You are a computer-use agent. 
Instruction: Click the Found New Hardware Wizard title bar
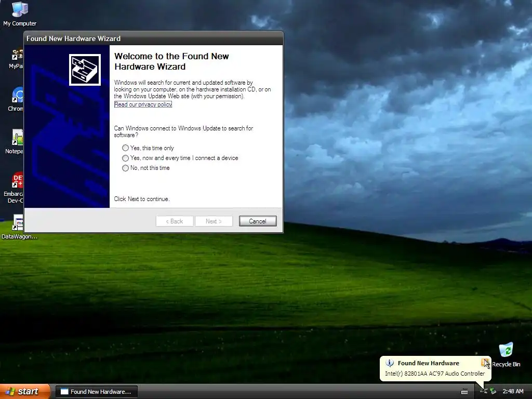[153, 38]
